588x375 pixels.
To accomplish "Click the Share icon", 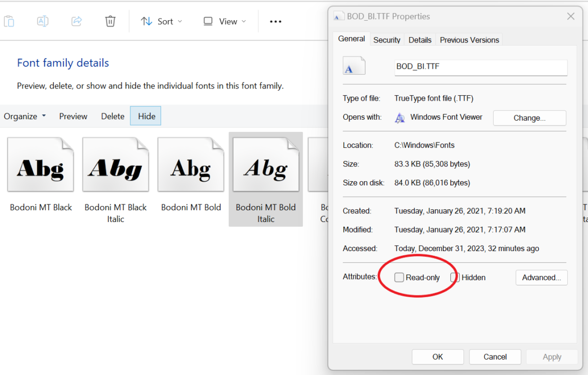I will tap(76, 21).
